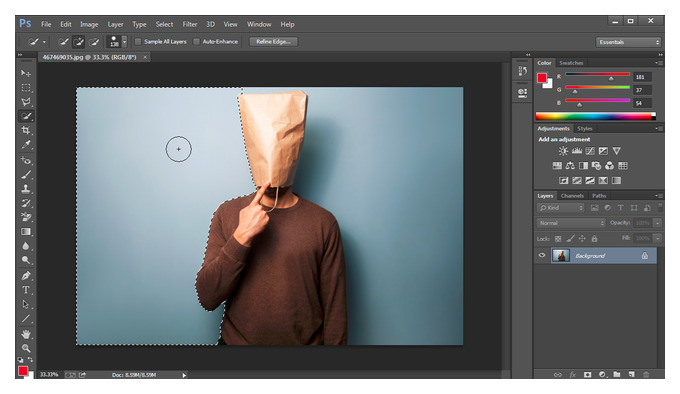Image resolution: width=680 pixels, height=394 pixels.
Task: Select the Zoom tool in toolbox
Action: click(26, 348)
